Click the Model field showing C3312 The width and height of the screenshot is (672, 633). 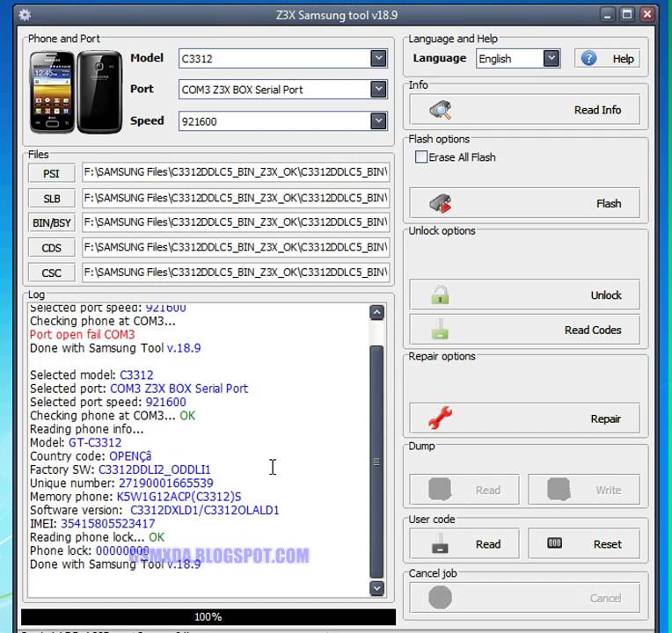pos(283,59)
